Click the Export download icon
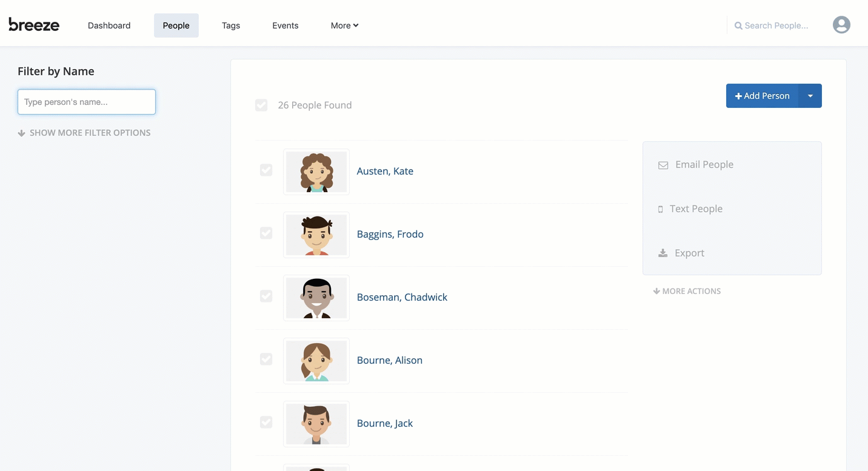The height and width of the screenshot is (471, 868). coord(663,253)
